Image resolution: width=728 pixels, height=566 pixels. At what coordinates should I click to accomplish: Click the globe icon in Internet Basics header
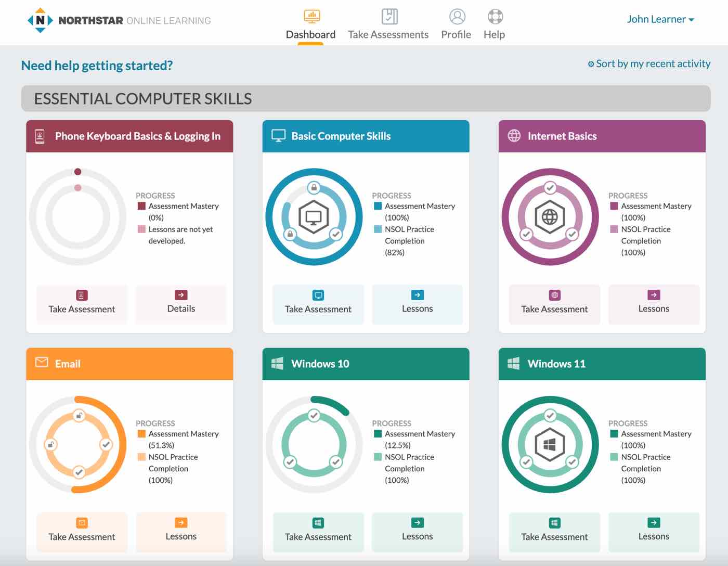click(x=514, y=136)
